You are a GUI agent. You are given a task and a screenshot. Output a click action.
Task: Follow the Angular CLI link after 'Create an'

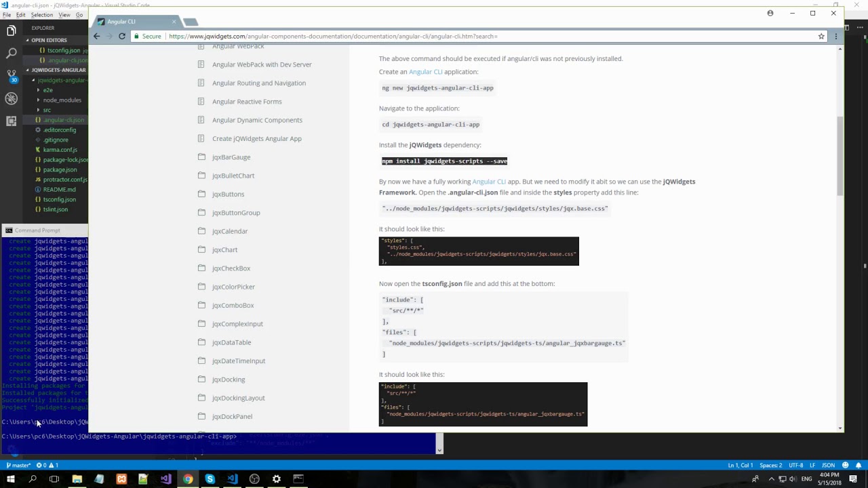tap(425, 72)
